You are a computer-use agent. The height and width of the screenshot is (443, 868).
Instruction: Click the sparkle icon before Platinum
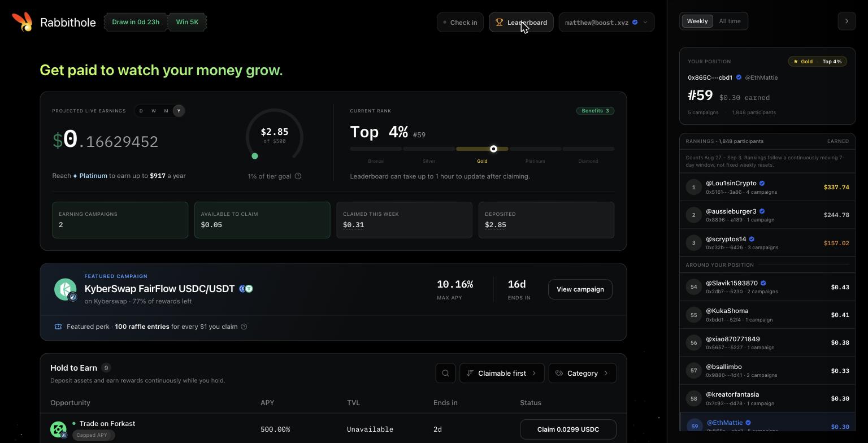point(75,176)
